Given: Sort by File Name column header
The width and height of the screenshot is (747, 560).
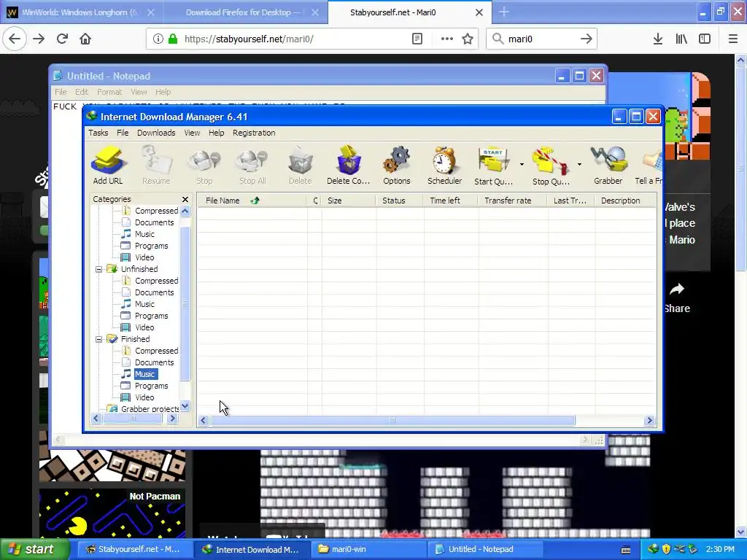Looking at the screenshot, I should (252, 201).
